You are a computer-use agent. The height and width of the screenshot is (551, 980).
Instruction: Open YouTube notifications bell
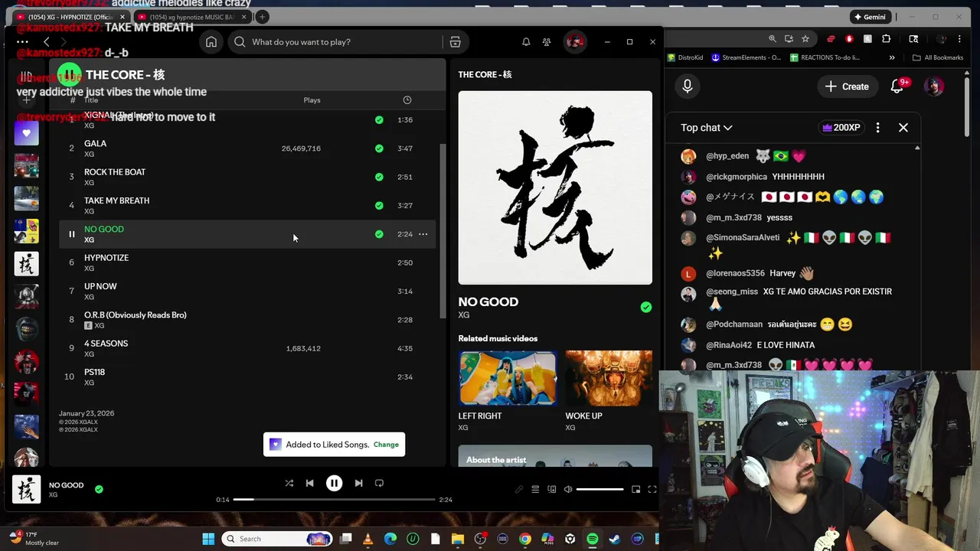pyautogui.click(x=897, y=86)
